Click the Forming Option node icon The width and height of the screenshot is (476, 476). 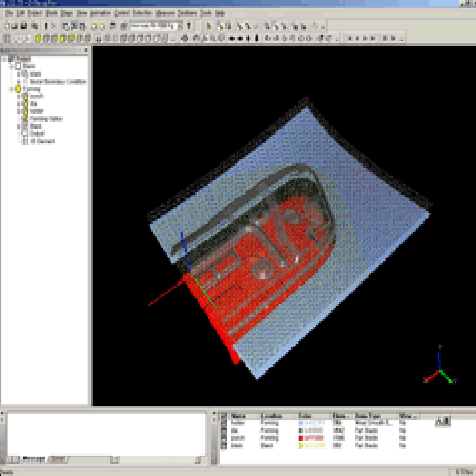[x=26, y=119]
